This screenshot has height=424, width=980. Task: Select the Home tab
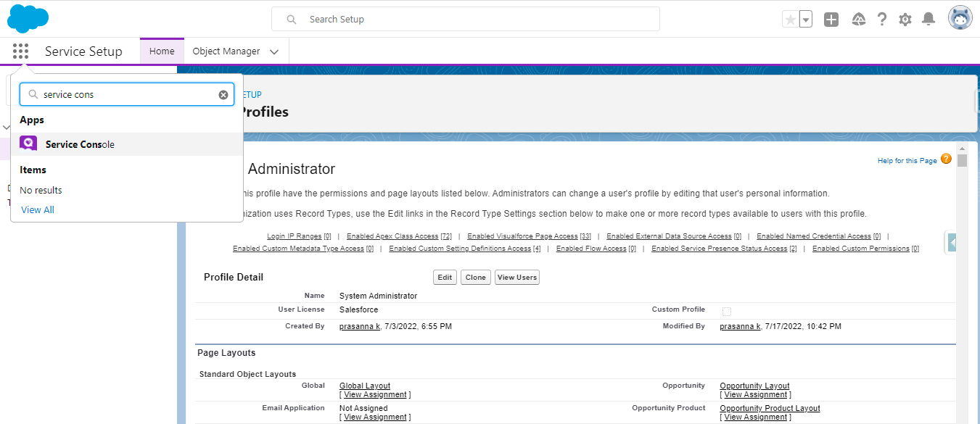(162, 51)
